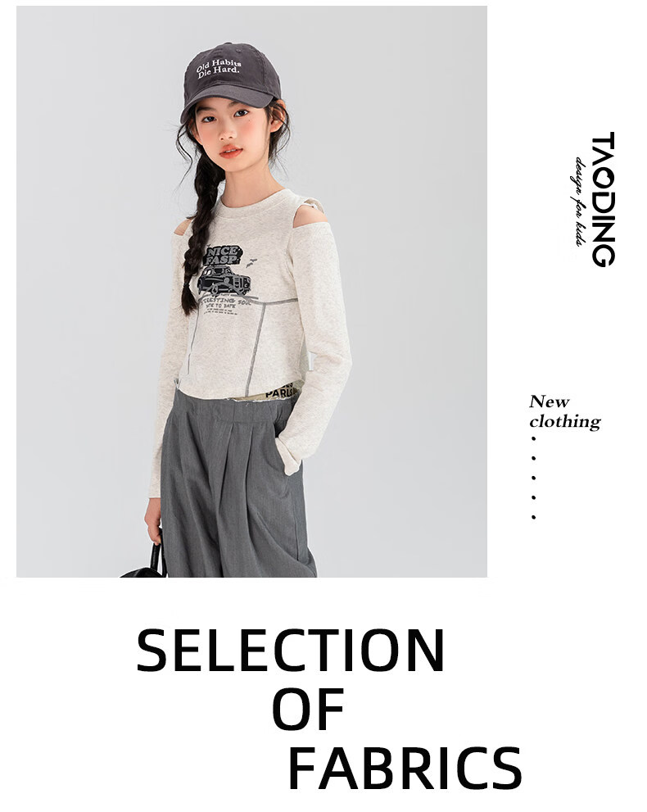Click the small birds print on shirt
647x812 pixels.
(x=251, y=263)
